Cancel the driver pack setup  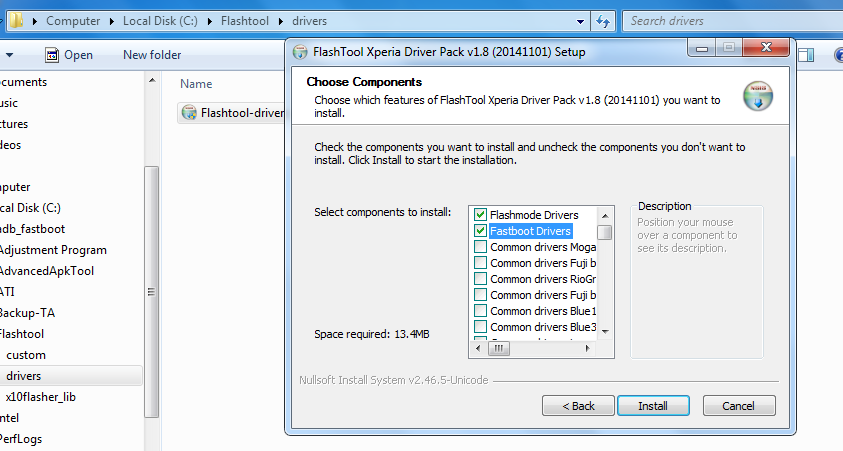click(739, 406)
